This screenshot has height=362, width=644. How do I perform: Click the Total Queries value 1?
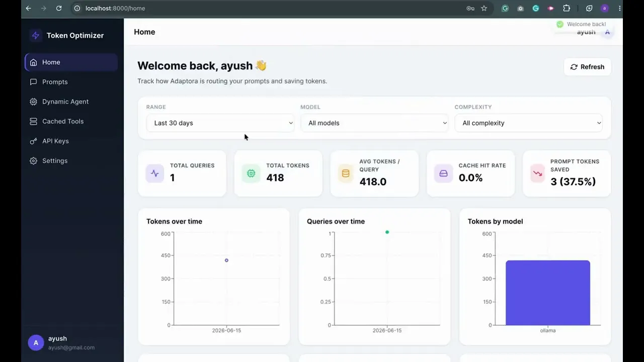tap(173, 177)
